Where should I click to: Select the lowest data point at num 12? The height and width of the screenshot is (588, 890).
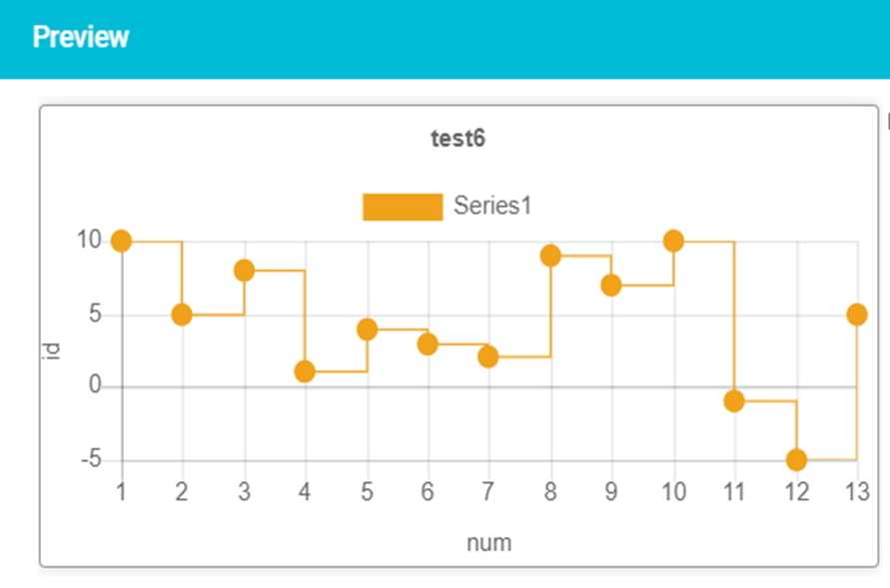point(796,460)
